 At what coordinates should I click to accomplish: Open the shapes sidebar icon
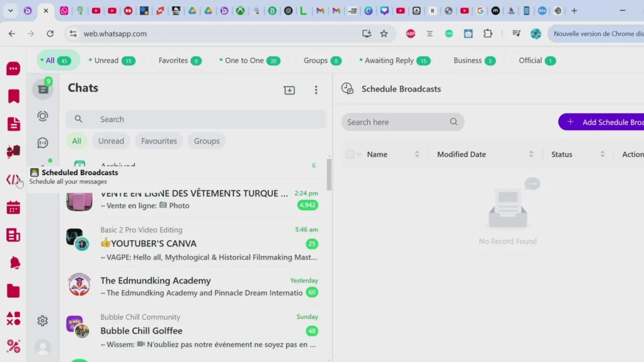[14, 318]
